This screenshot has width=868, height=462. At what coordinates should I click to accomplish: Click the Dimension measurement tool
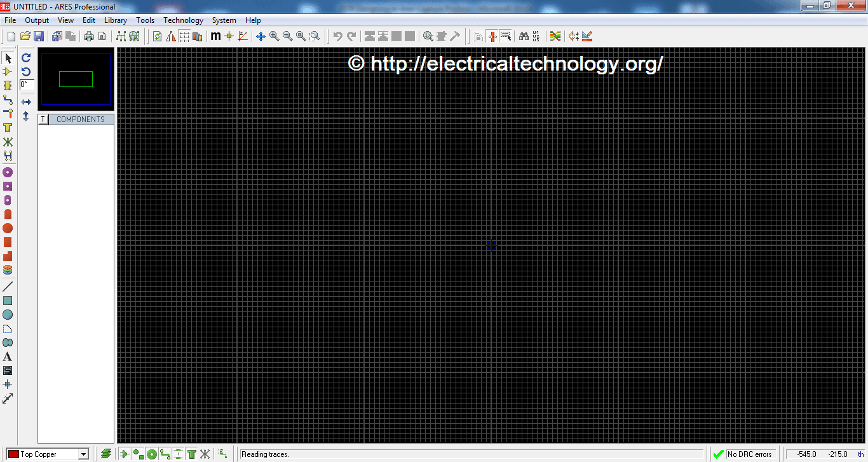click(x=8, y=398)
